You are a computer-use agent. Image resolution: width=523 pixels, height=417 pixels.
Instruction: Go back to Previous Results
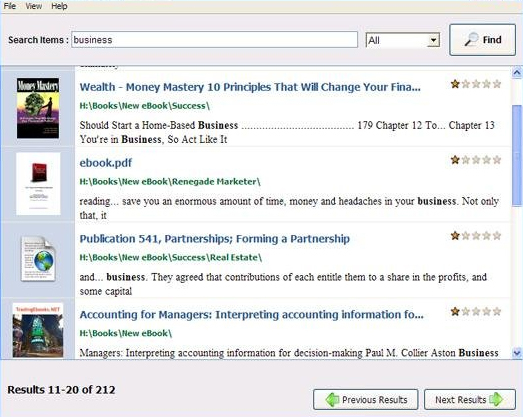point(366,399)
